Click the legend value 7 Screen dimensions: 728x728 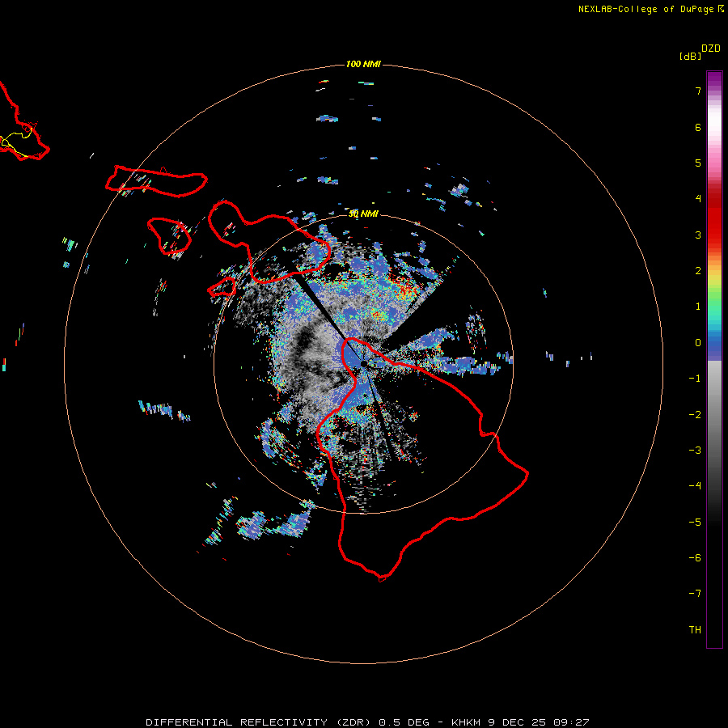click(x=698, y=91)
